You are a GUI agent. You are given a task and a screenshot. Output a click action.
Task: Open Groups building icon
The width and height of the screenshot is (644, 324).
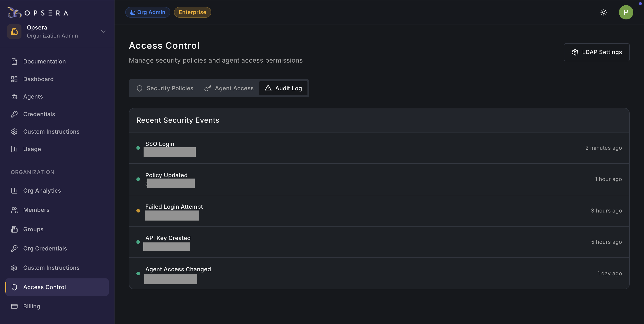point(14,229)
